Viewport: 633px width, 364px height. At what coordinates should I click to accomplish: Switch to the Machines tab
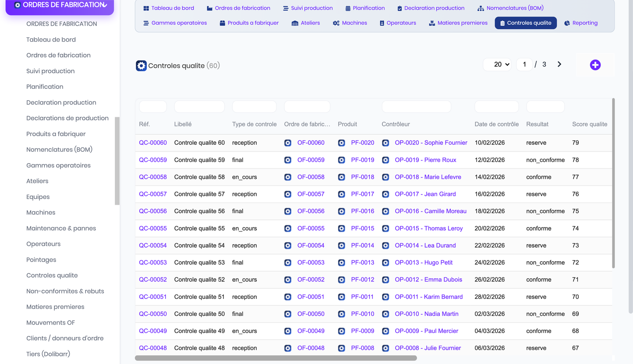pos(350,23)
